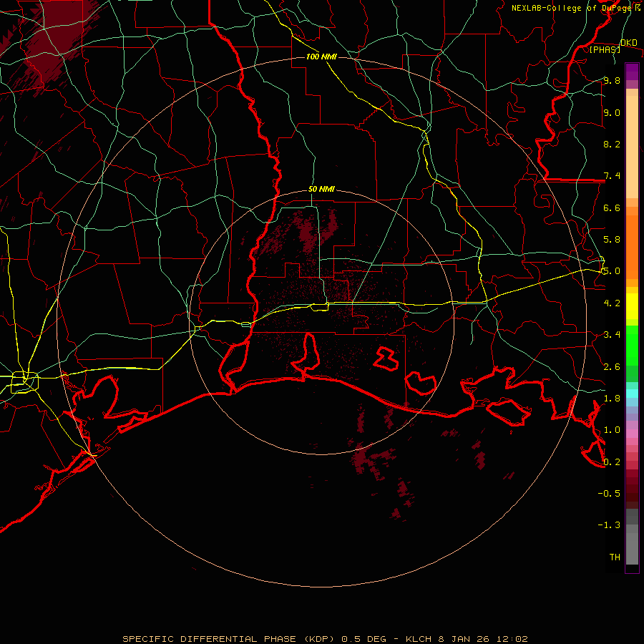The width and height of the screenshot is (644, 644).
Task: Click the bright green swatch in the color bar
Action: pyautogui.click(x=632, y=346)
